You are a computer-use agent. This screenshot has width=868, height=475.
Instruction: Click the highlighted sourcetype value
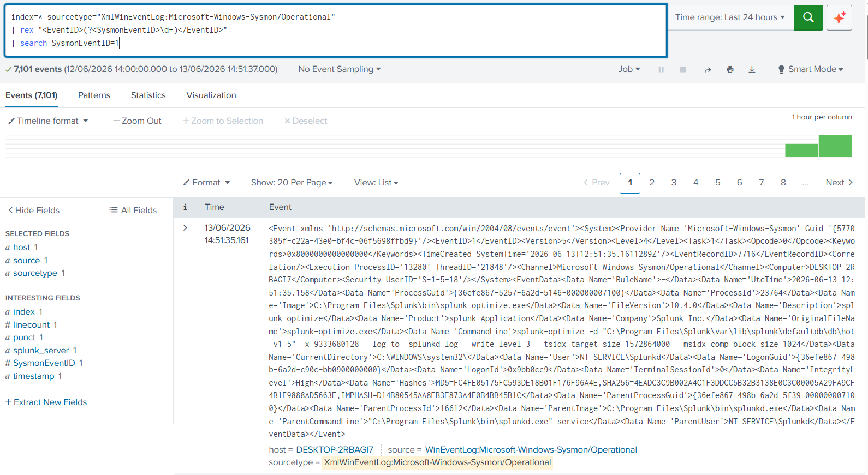coord(437,462)
